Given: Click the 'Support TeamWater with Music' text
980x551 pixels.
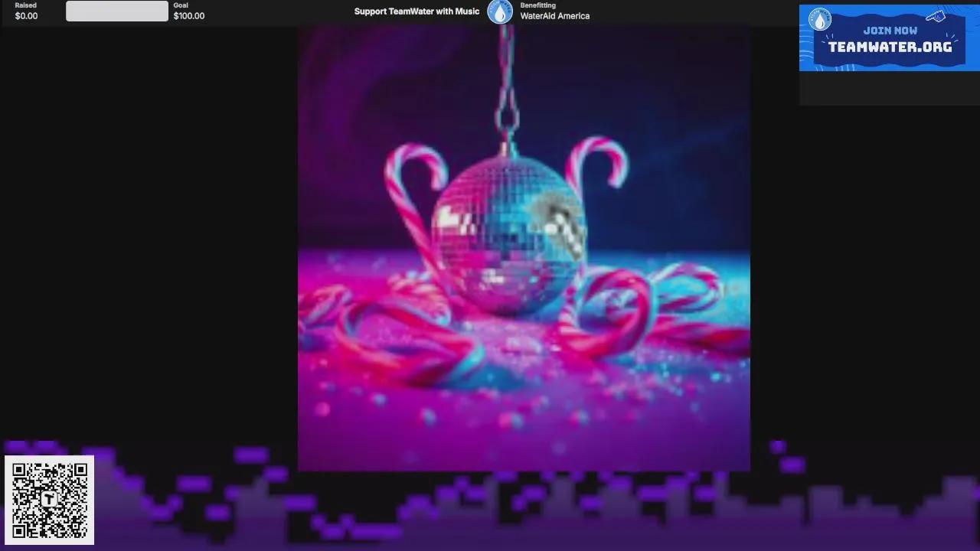Looking at the screenshot, I should point(416,11).
